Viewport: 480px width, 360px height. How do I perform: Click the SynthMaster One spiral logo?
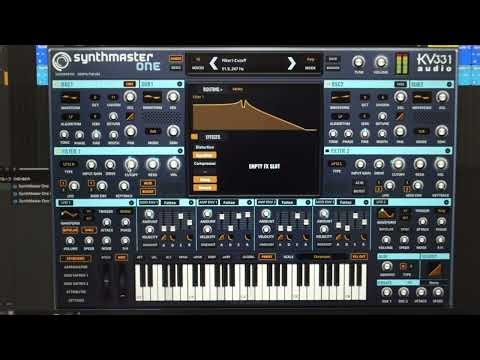tap(61, 61)
